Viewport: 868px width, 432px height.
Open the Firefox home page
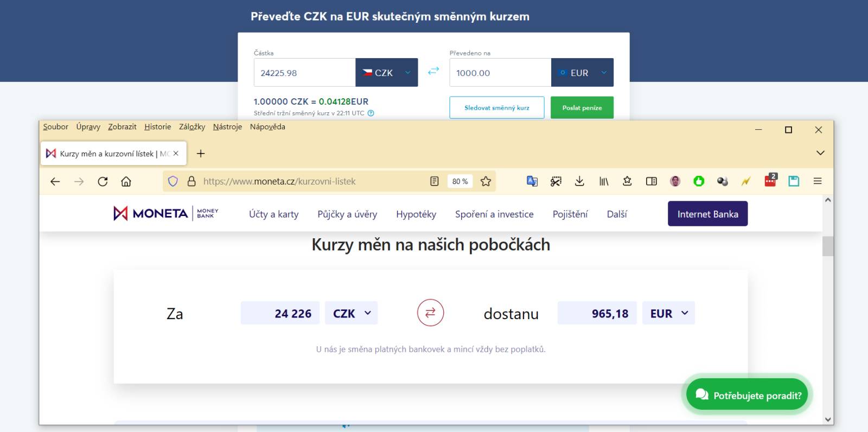tap(126, 181)
